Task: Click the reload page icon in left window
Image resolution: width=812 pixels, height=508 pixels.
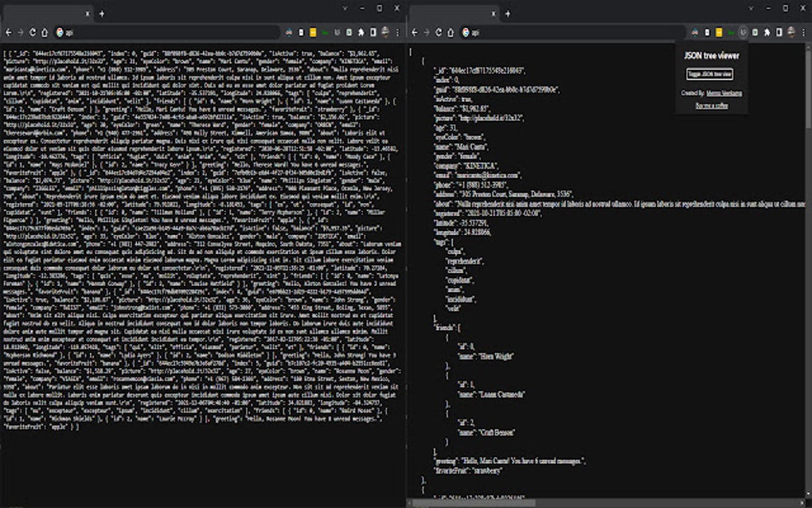Action: click(x=33, y=33)
